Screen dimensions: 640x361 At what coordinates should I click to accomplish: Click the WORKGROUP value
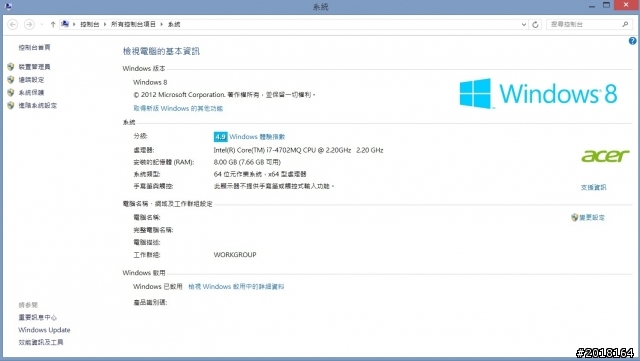click(235, 254)
